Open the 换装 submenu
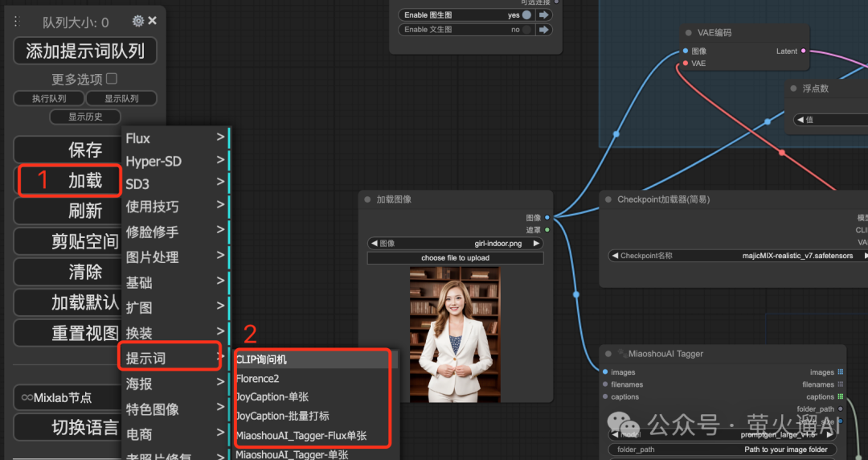The image size is (868, 460). 175,332
